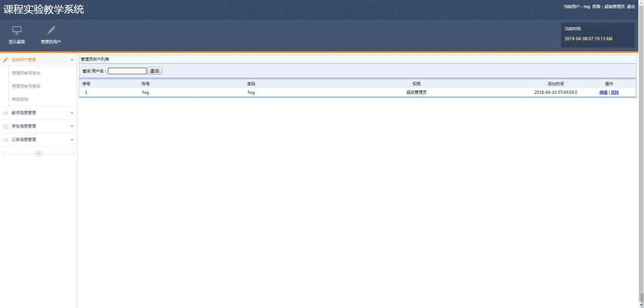The width and height of the screenshot is (644, 308).
Task: Open 管理员帐号查询 submenu item
Action: 26,86
